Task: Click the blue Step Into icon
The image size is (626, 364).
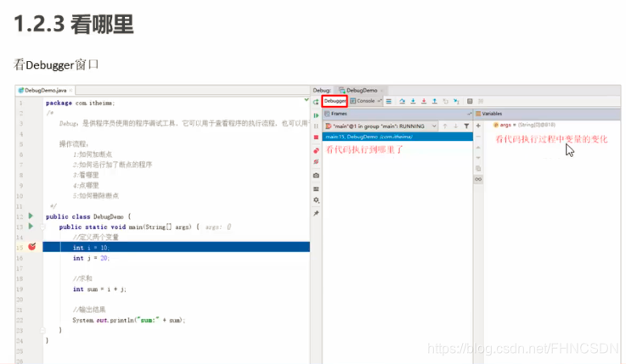Action: pyautogui.click(x=413, y=101)
